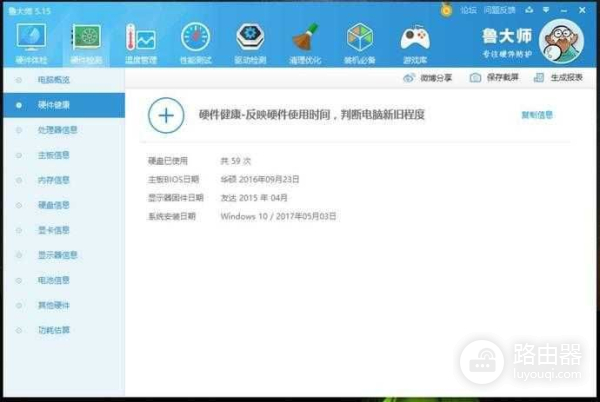Viewport: 600px width, 402px height.
Task: Select 电脑概览 in the sidebar
Action: pyautogui.click(x=54, y=78)
